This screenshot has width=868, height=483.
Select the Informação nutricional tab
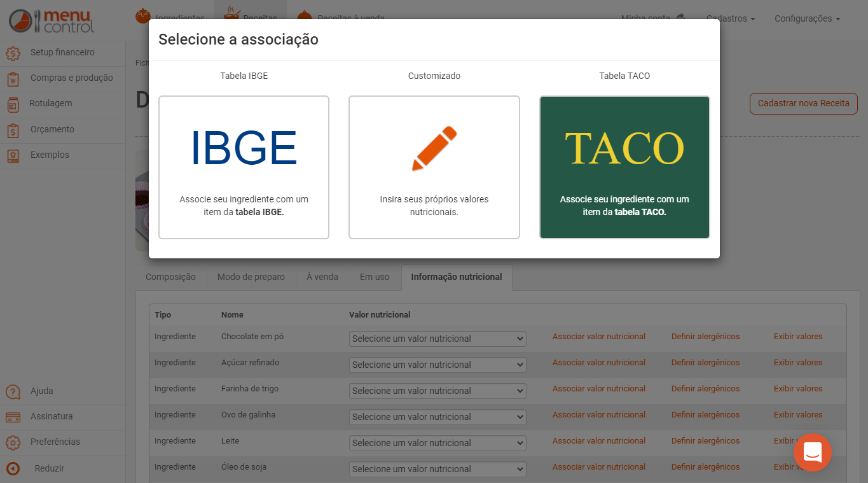[x=457, y=277]
